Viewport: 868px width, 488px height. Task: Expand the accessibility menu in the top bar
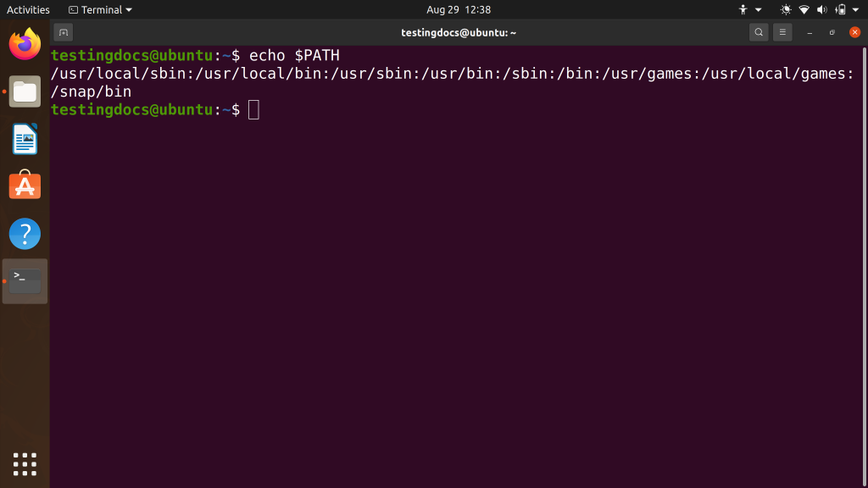[x=746, y=9]
